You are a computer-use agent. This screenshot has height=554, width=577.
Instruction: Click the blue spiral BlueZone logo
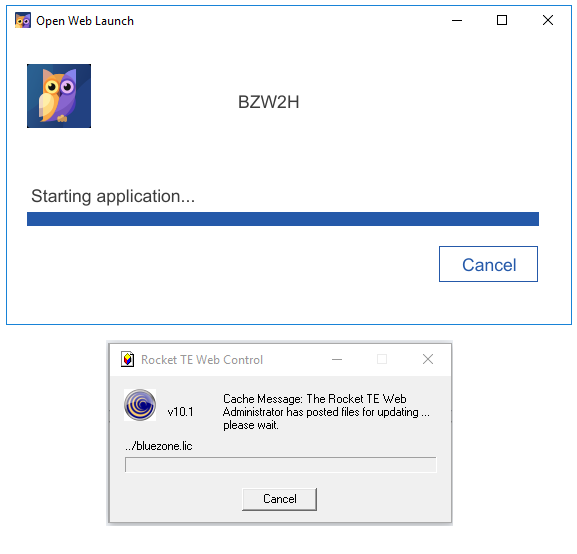[x=140, y=405]
